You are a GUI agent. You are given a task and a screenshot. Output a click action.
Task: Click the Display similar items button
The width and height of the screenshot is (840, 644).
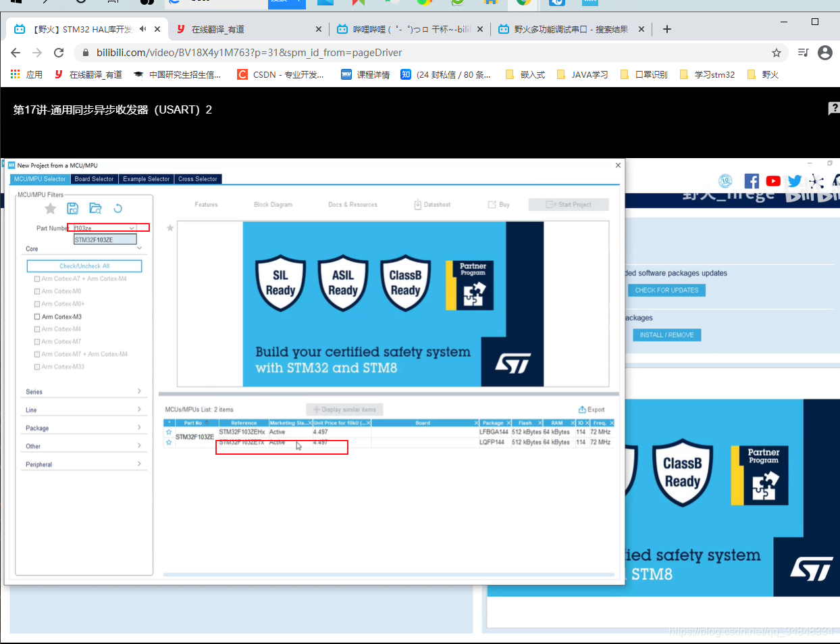point(344,410)
